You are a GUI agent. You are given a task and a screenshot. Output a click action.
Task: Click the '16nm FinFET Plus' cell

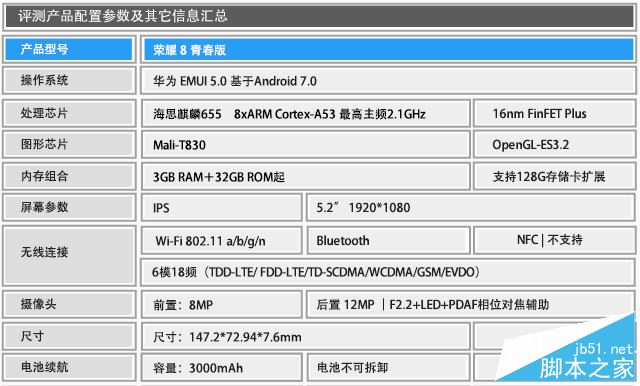pos(554,113)
